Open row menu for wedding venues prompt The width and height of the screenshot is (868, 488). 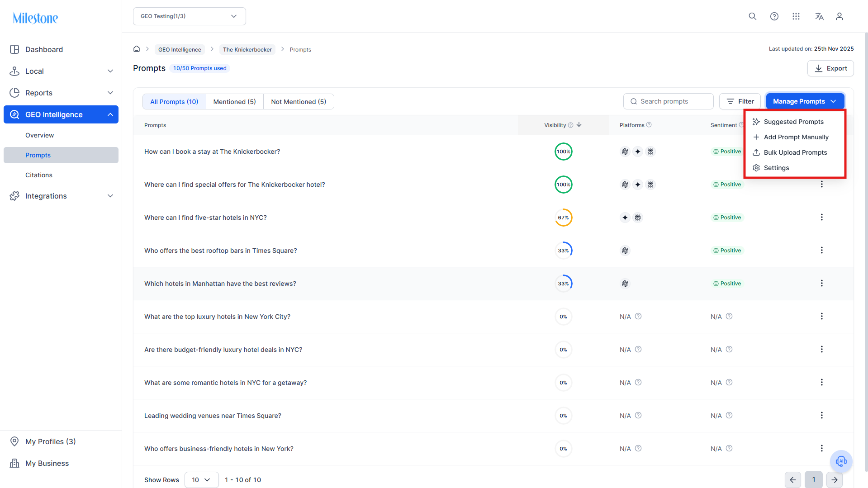coord(822,416)
